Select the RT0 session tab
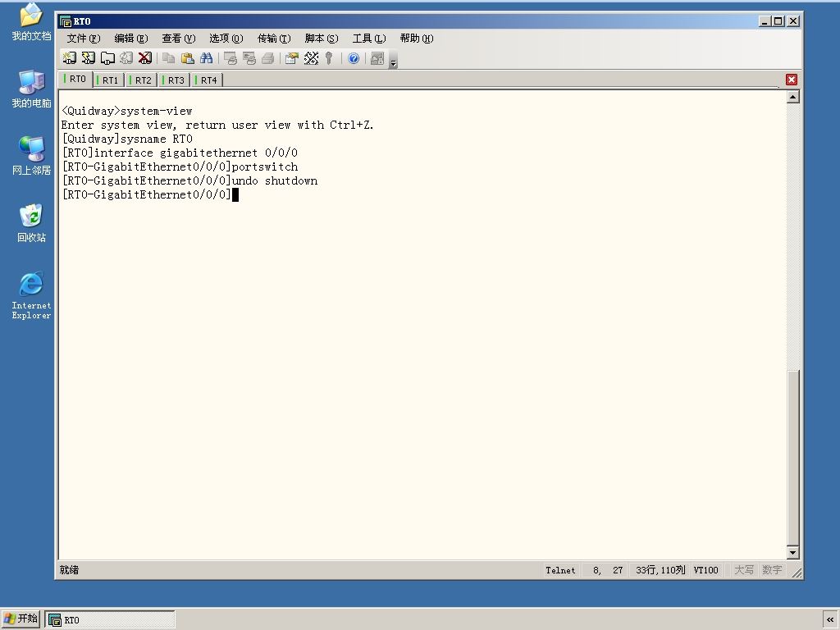Screen dimensions: 840x630 [75, 79]
